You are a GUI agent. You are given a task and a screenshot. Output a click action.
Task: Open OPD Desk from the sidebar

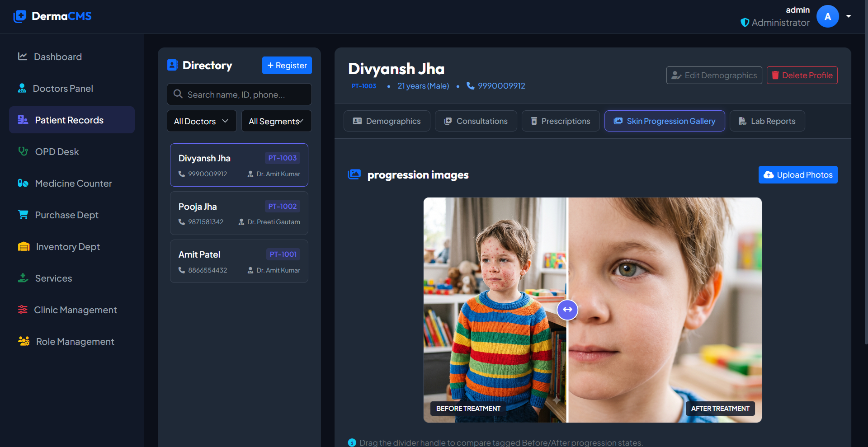tap(72, 151)
